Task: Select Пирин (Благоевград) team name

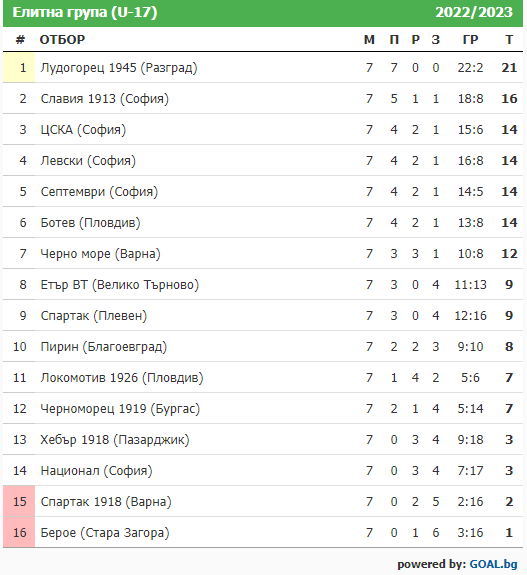Action: [104, 347]
